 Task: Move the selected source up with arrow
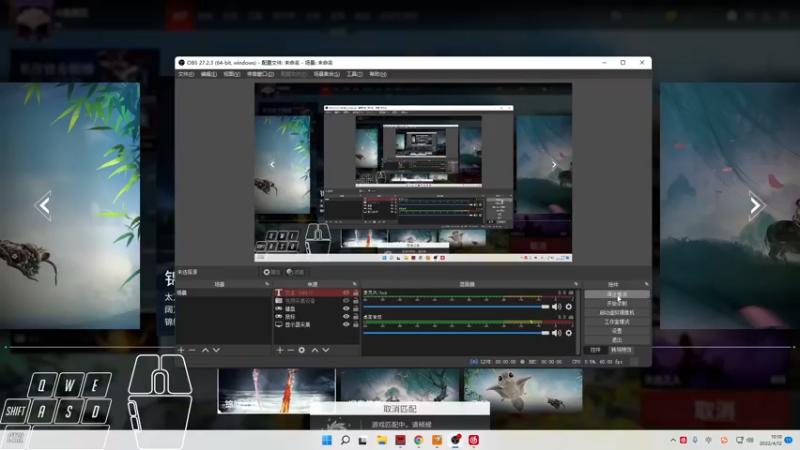[x=315, y=350]
